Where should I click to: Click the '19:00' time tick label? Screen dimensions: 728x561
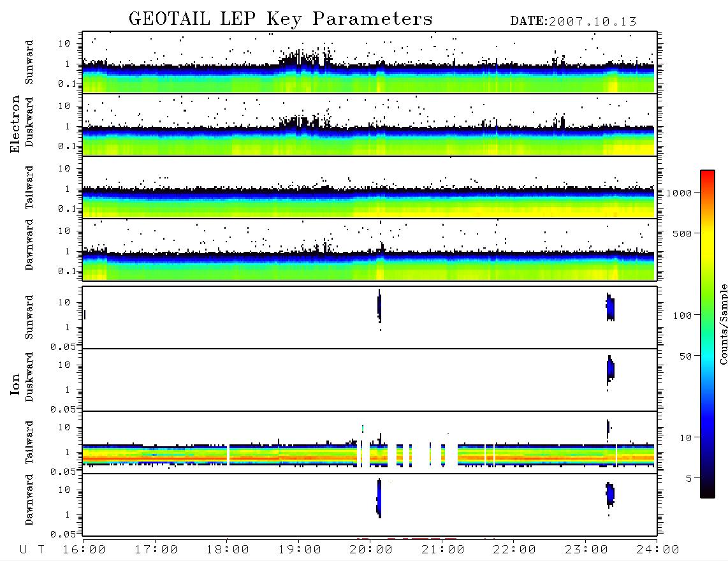(300, 550)
